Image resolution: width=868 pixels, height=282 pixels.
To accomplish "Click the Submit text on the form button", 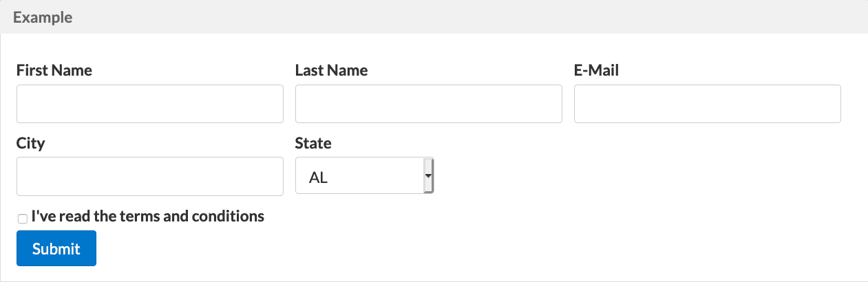I will (56, 249).
